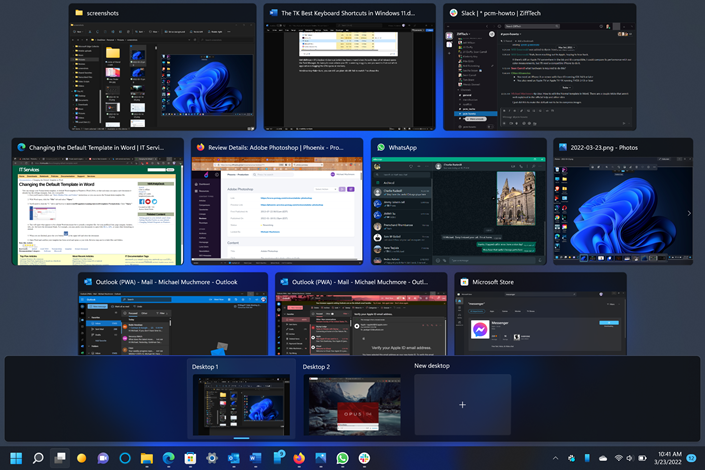Show hidden system tray icons
This screenshot has width=705, height=470.
click(556, 458)
